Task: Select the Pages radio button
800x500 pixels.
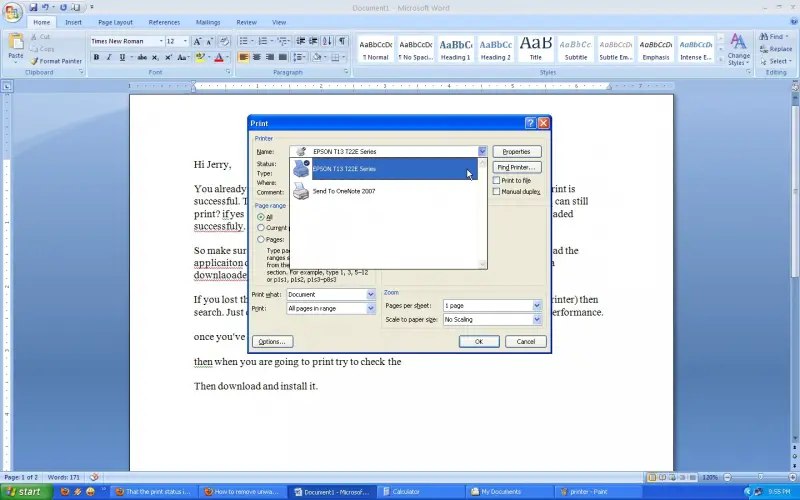Action: point(261,239)
